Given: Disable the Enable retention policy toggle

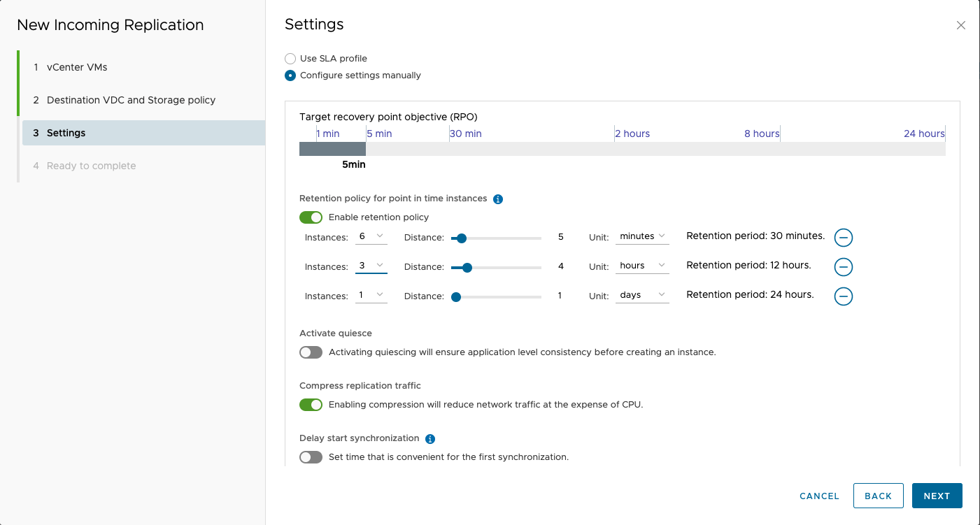Looking at the screenshot, I should pyautogui.click(x=311, y=217).
